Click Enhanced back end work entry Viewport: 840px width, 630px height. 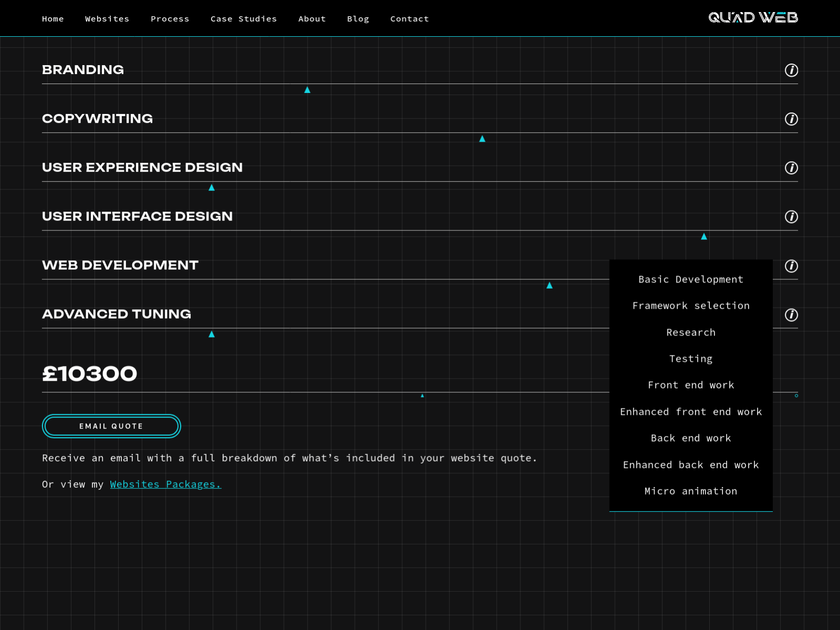pyautogui.click(x=691, y=465)
